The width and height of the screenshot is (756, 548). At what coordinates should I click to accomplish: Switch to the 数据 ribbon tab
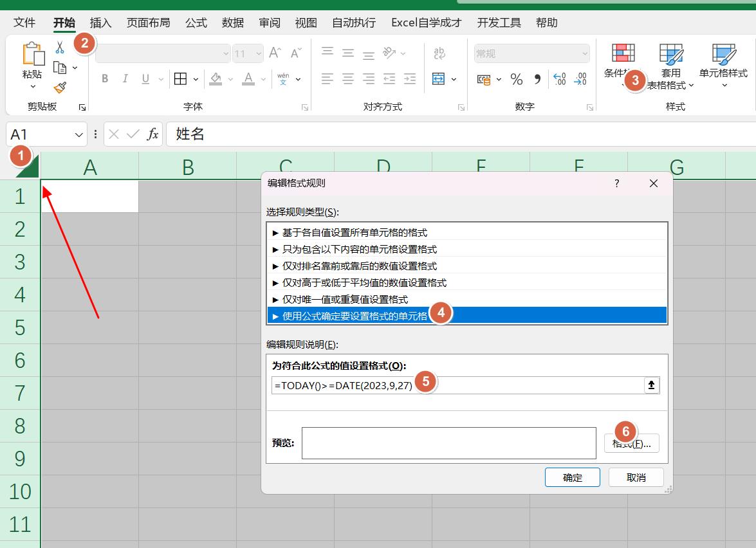[232, 23]
